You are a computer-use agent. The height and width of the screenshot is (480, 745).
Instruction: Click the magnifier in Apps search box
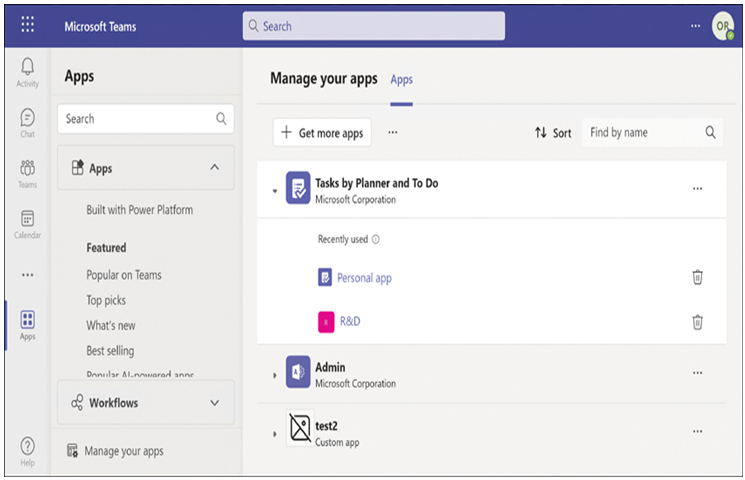pos(221,118)
